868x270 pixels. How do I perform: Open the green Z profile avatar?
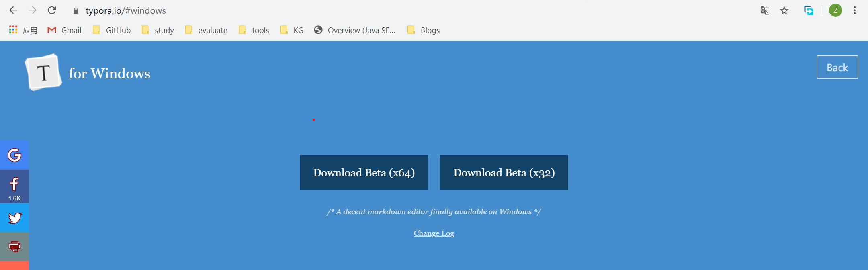pos(835,10)
